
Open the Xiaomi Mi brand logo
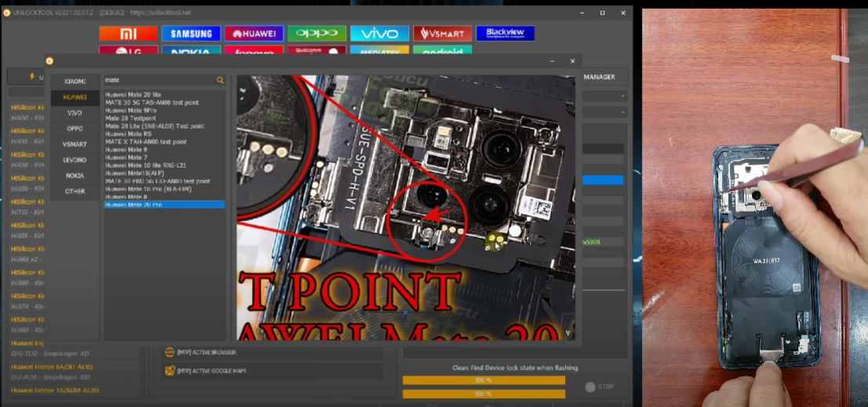click(129, 34)
